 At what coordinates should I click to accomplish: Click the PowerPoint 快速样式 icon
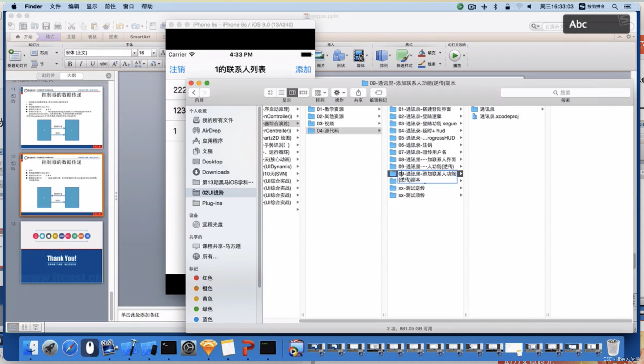click(x=403, y=55)
